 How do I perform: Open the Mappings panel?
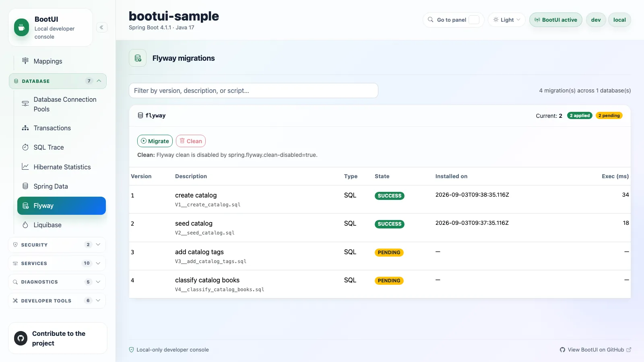62,61
